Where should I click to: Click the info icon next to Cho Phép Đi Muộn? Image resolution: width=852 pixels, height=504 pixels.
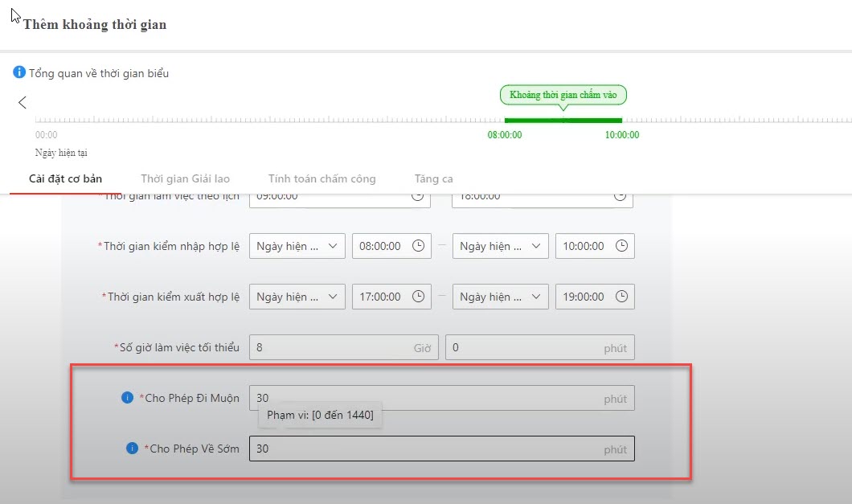click(x=127, y=398)
